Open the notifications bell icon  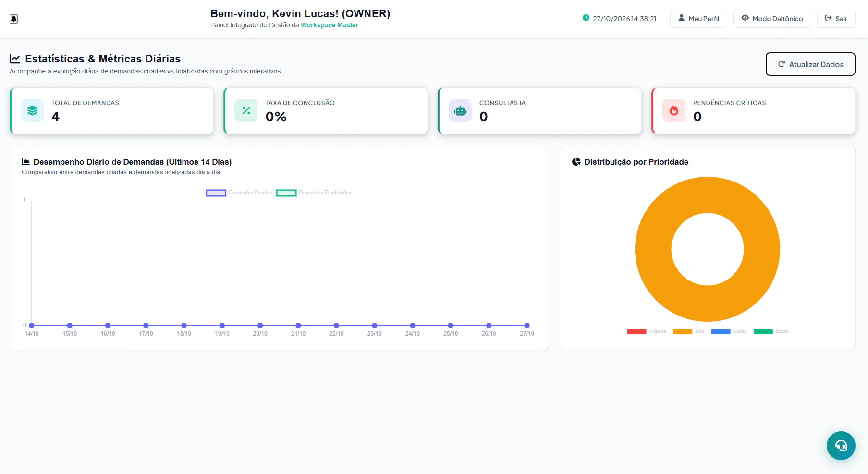(14, 19)
